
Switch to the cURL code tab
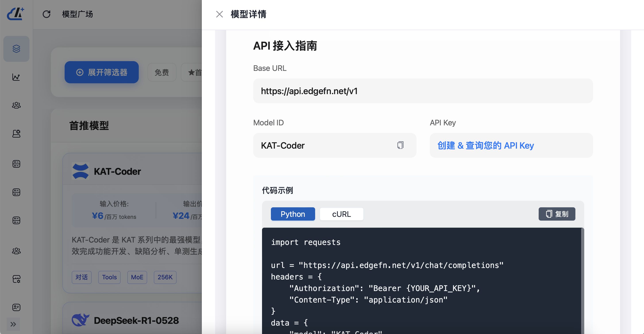(341, 214)
